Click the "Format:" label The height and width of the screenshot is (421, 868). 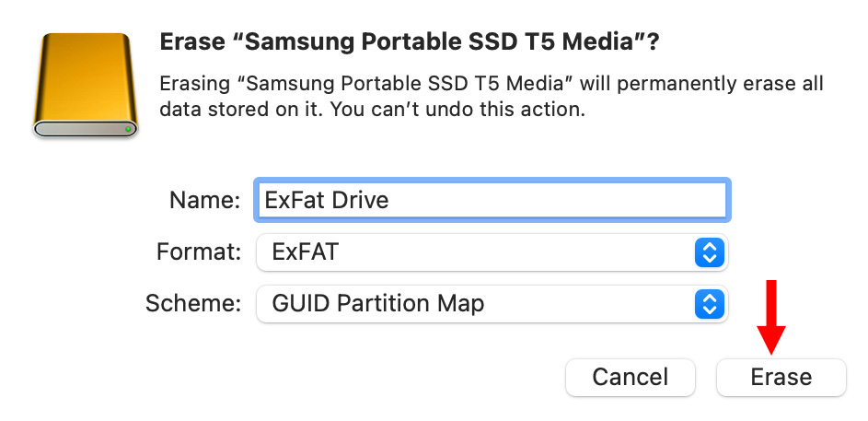(199, 251)
